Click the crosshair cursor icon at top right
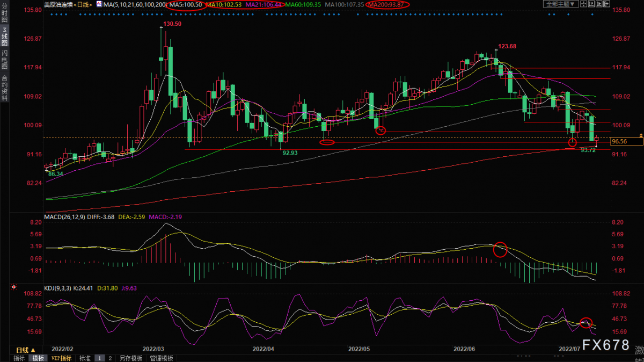This screenshot has width=644, height=362. (x=583, y=4)
